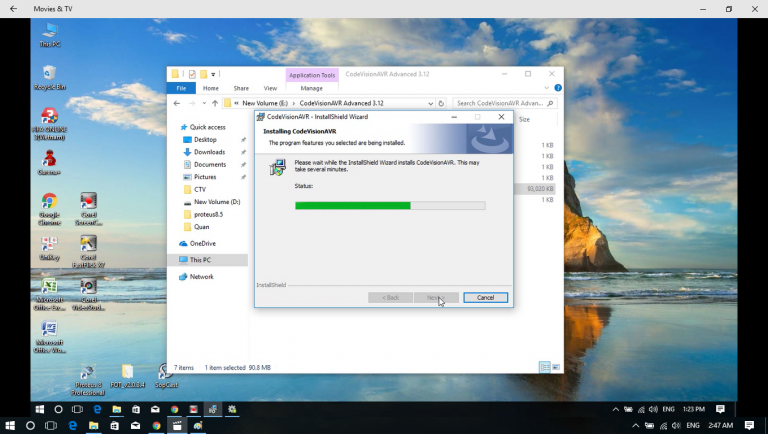The height and width of the screenshot is (434, 768).
Task: Open address bar history dropdown in Explorer
Action: click(x=430, y=103)
